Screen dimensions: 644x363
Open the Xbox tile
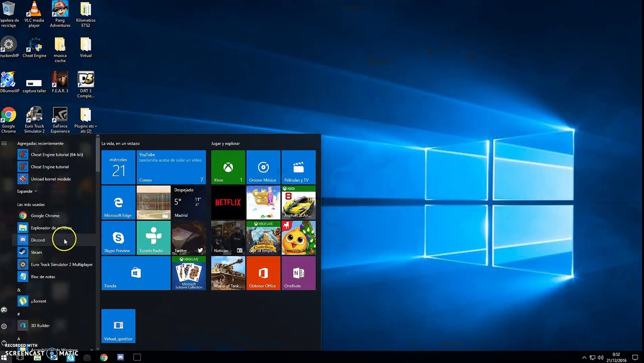click(228, 167)
